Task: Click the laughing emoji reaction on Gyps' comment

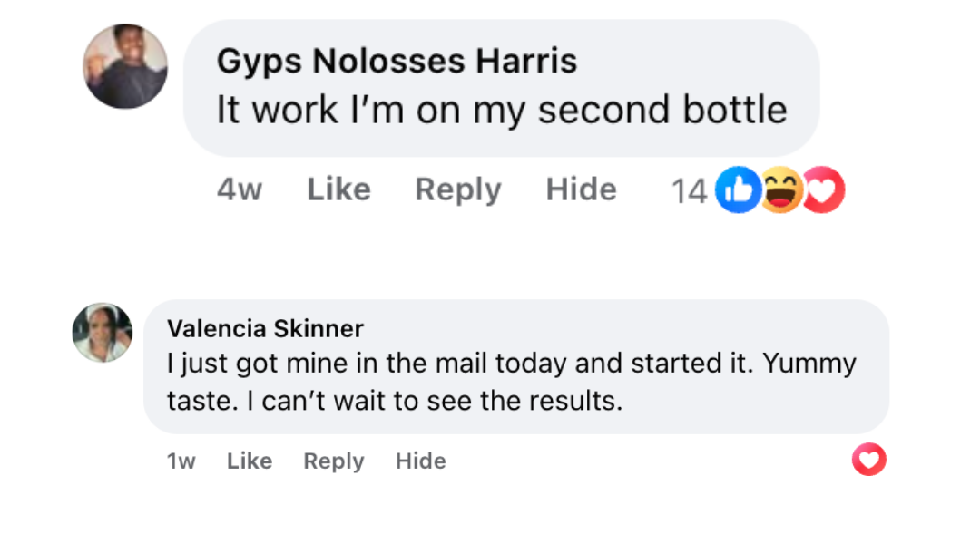Action: tap(780, 189)
